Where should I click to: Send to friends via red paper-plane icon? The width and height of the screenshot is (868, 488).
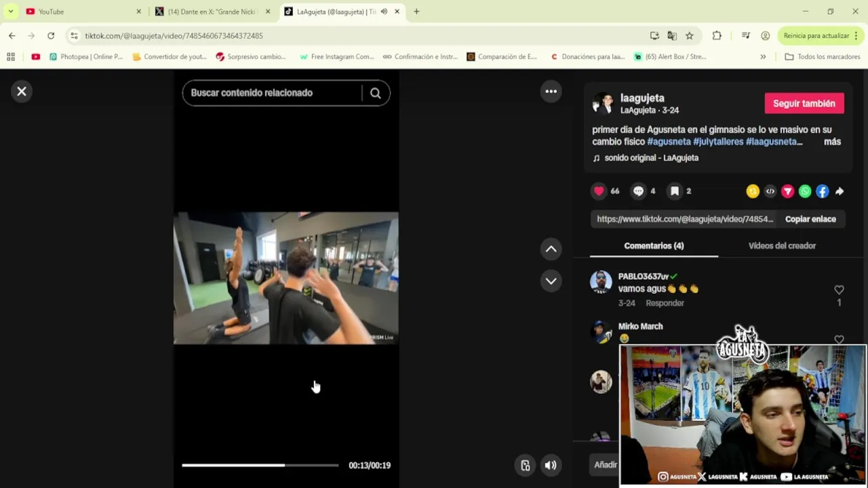point(787,192)
